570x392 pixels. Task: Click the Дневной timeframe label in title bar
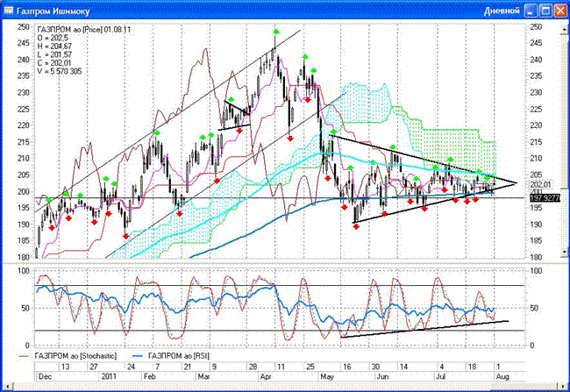click(x=502, y=11)
